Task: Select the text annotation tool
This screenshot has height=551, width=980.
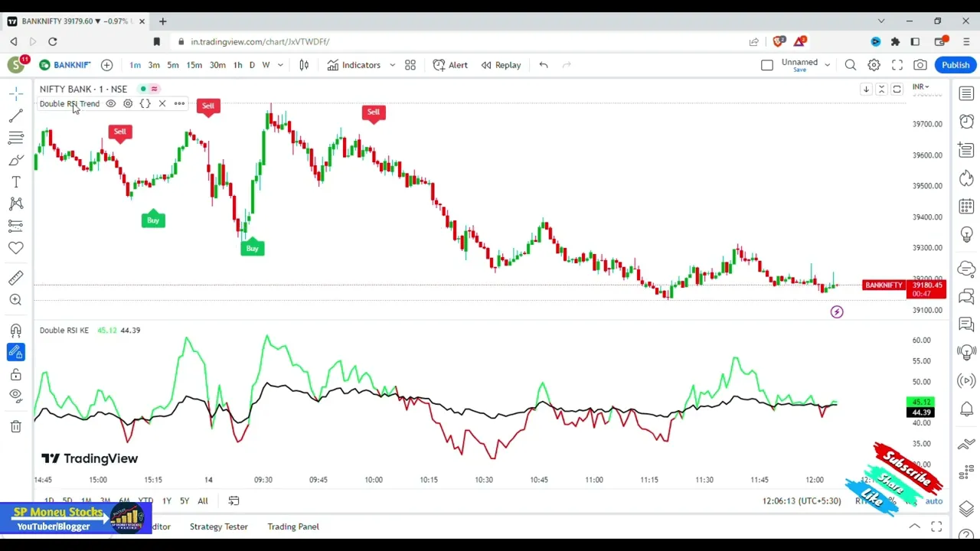Action: 15,182
